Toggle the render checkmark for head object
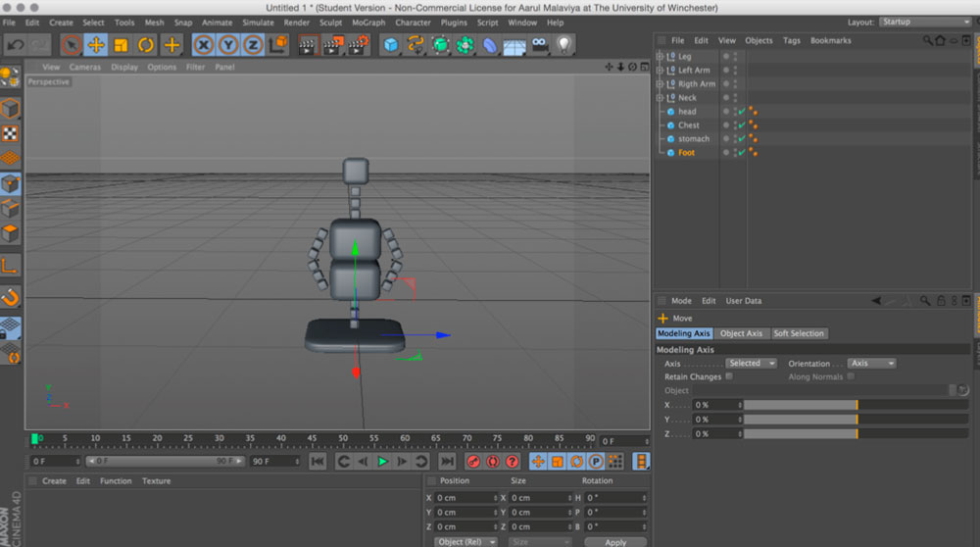This screenshot has width=980, height=547. pyautogui.click(x=742, y=112)
